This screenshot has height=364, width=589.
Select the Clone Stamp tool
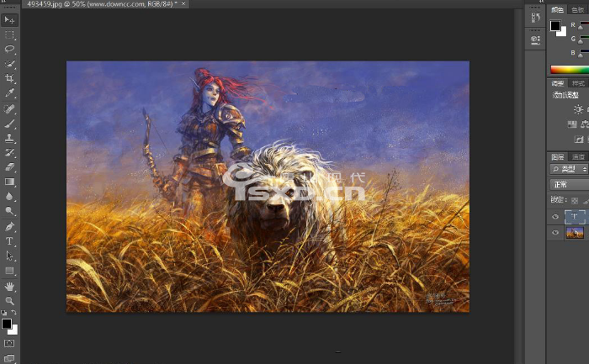tap(9, 138)
